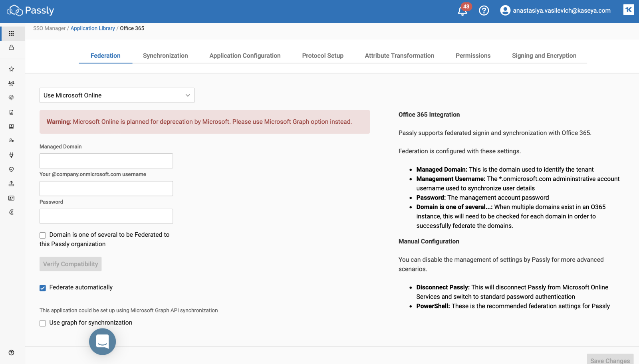The width and height of the screenshot is (639, 364).
Task: Click the curved arrow icon in sidebar
Action: pos(12,212)
